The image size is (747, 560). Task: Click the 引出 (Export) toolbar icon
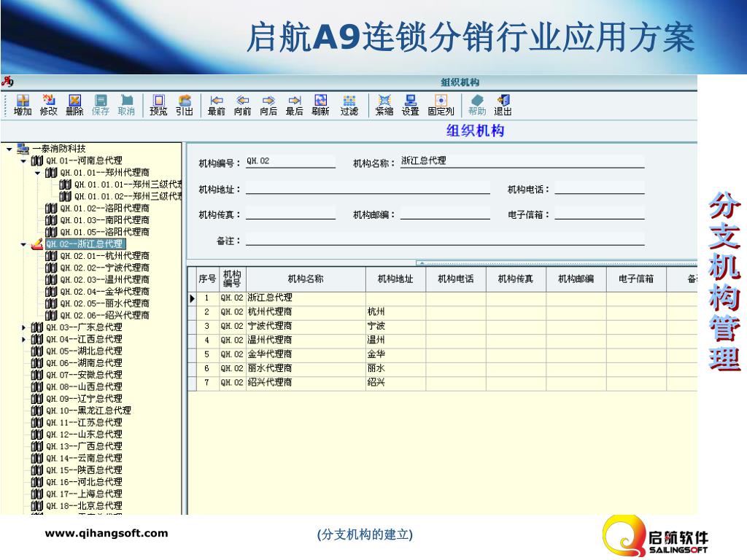185,105
